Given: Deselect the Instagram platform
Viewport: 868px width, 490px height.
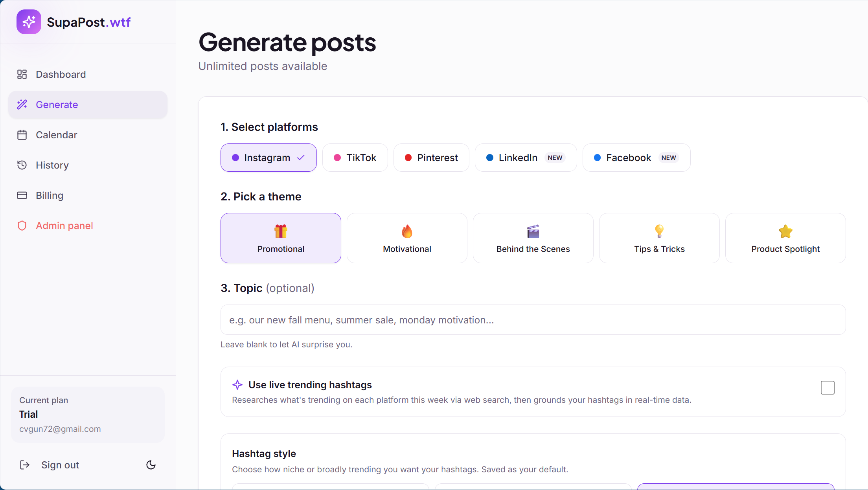Looking at the screenshot, I should (268, 158).
